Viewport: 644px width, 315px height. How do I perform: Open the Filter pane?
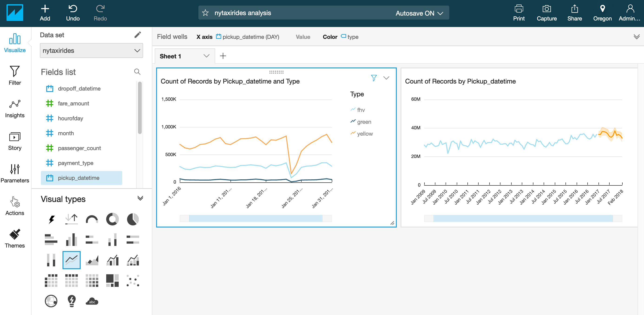15,76
